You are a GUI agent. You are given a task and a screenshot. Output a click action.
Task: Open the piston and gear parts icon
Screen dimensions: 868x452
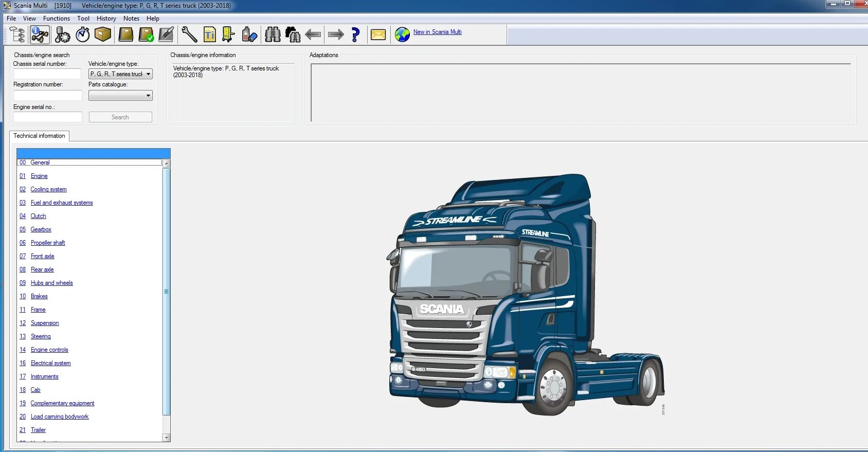click(x=62, y=34)
